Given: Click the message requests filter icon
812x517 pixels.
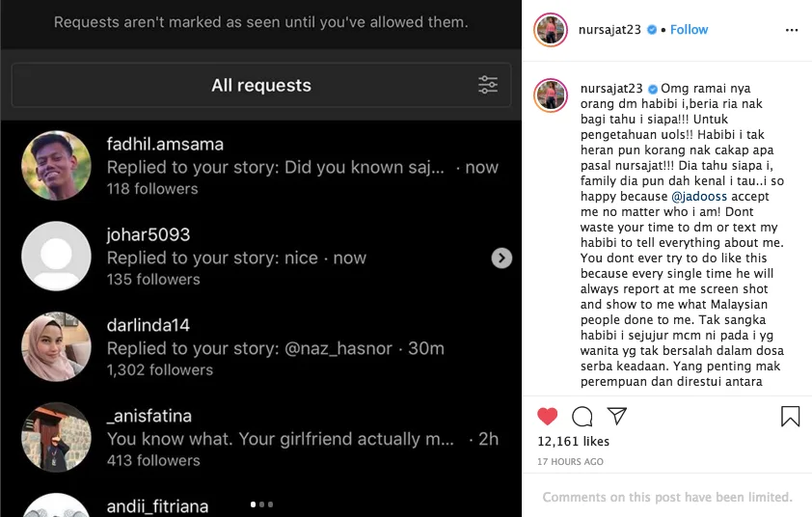Looking at the screenshot, I should pos(488,85).
